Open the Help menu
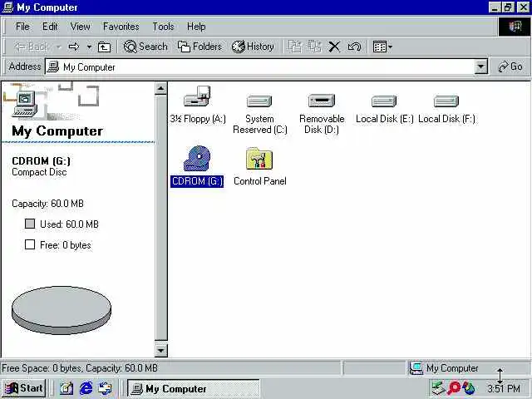The height and width of the screenshot is (399, 532). (x=196, y=27)
